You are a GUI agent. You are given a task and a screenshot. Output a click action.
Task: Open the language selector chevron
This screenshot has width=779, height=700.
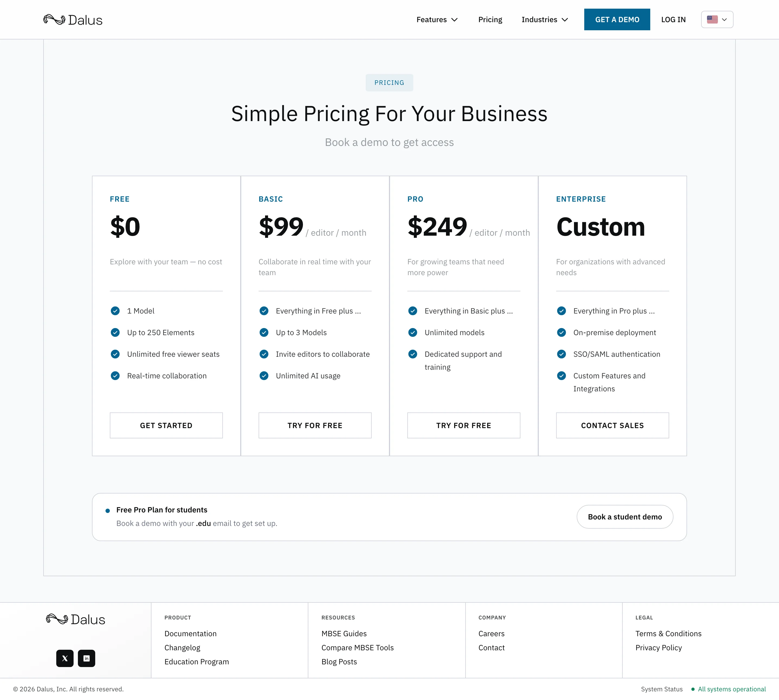tap(724, 20)
